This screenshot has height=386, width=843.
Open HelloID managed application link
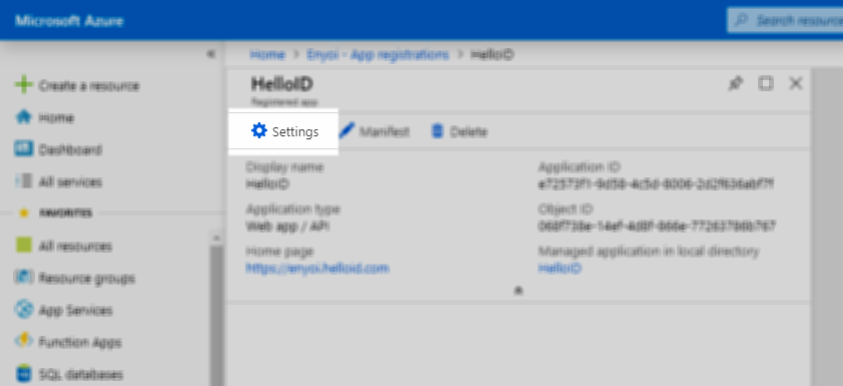pyautogui.click(x=560, y=268)
